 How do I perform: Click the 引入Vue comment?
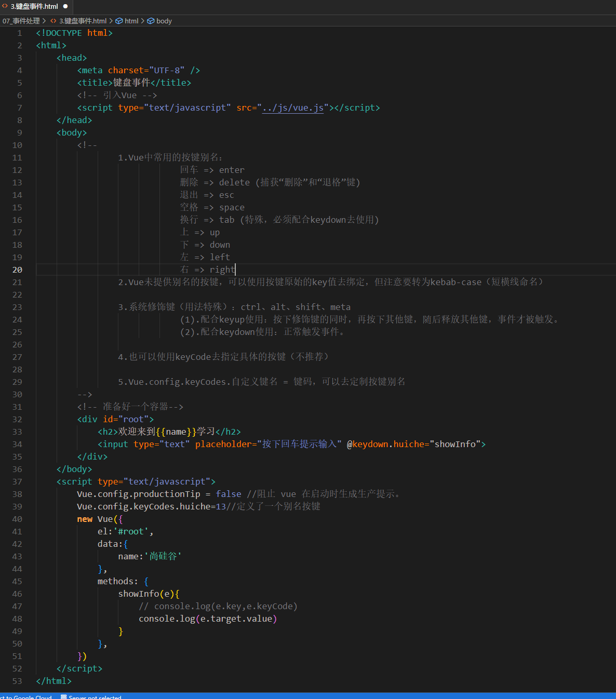117,95
